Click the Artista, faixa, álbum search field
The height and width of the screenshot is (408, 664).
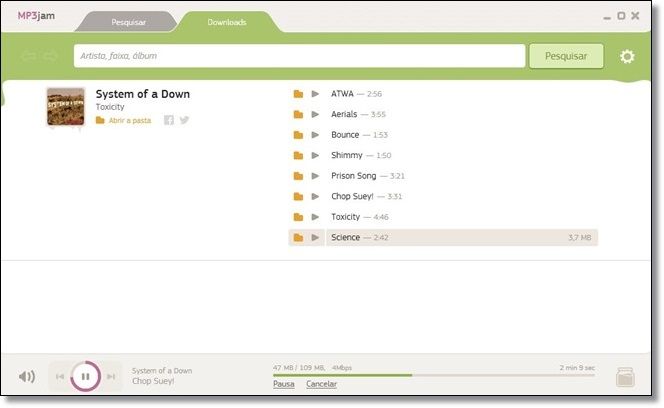click(x=299, y=56)
